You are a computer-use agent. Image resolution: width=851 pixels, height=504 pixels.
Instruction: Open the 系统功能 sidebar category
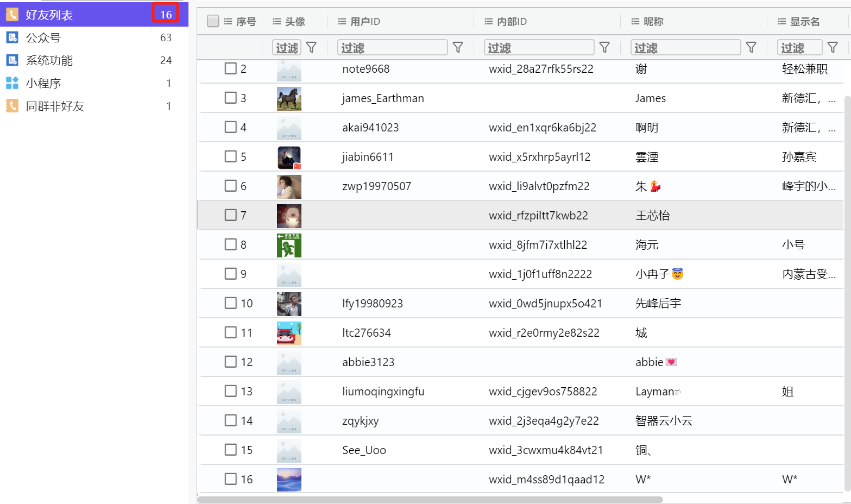click(94, 60)
